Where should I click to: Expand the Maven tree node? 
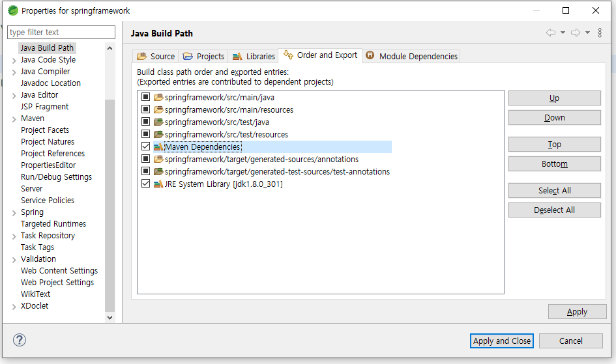coord(14,119)
